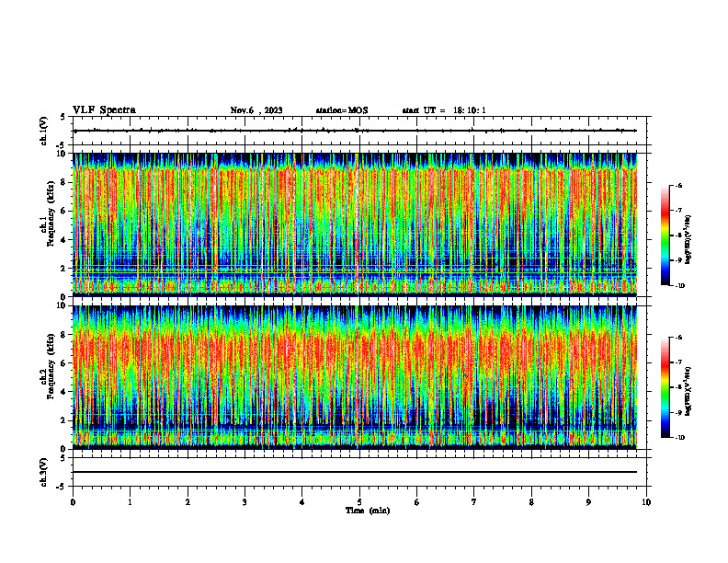Click the "station=MOS" header label
728x563 pixels.
coord(342,110)
